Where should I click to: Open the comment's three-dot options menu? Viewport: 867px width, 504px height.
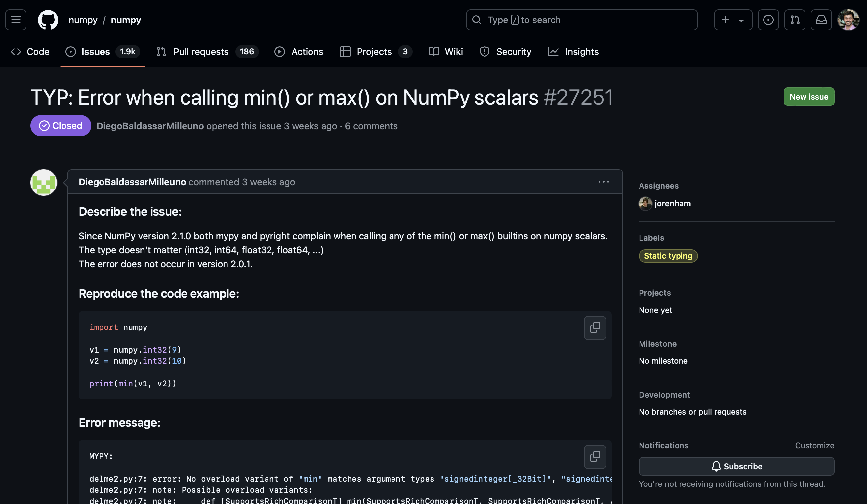pos(603,182)
